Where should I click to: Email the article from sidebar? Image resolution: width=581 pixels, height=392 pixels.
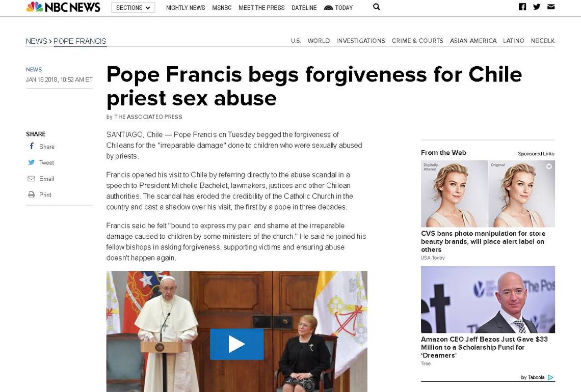click(32, 178)
